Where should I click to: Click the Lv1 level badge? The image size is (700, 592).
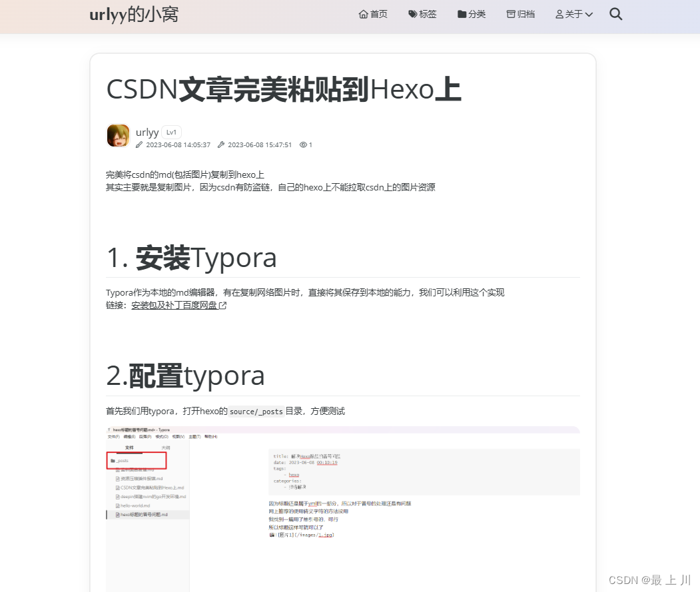pos(171,132)
